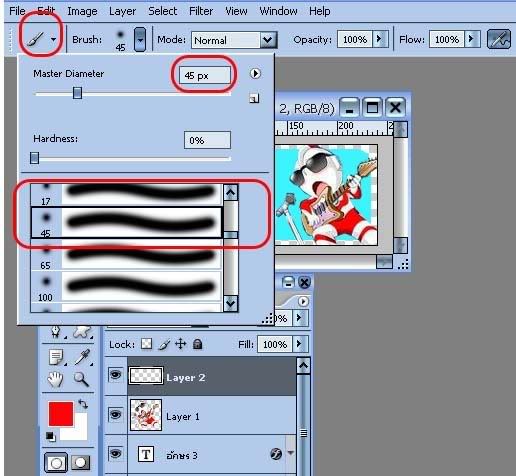Click the Master Diameter input field
Screen dimensions: 516x476
tap(205, 75)
